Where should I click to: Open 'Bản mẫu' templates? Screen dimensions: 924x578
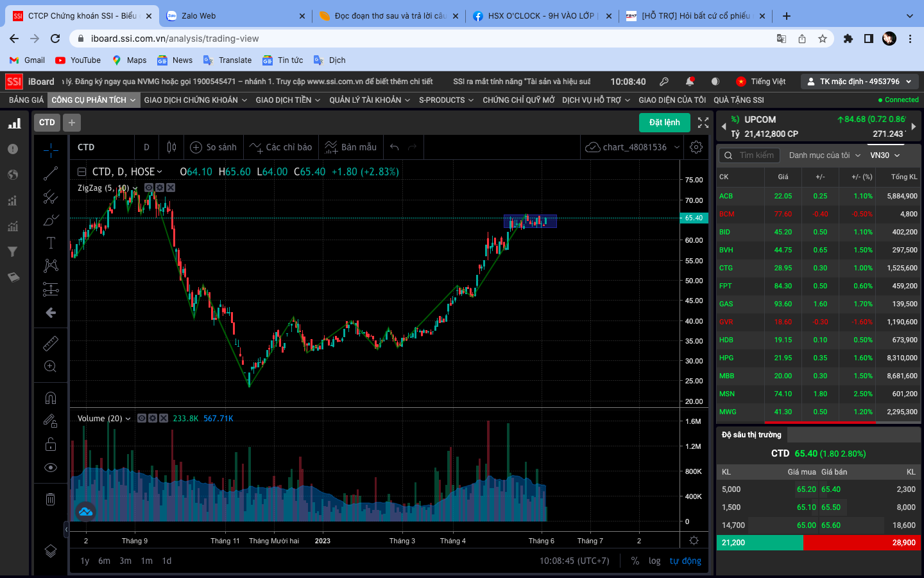click(x=350, y=147)
